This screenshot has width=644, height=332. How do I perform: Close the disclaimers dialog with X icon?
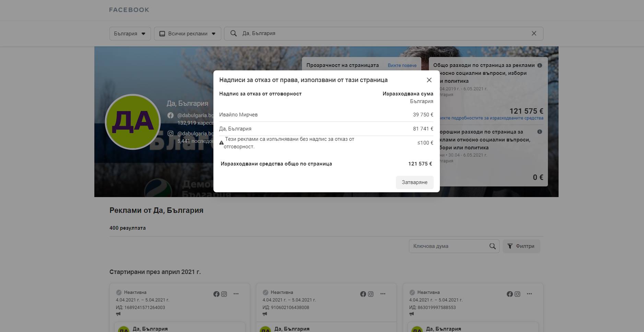point(429,80)
